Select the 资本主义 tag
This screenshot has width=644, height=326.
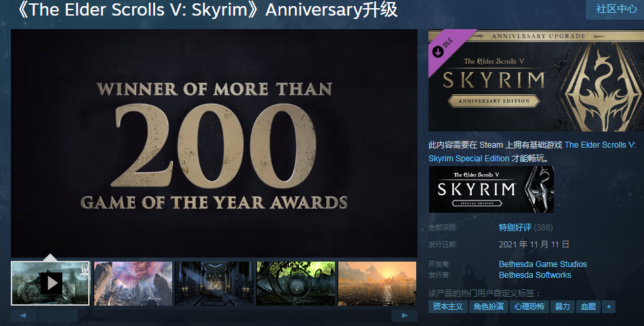pos(447,307)
